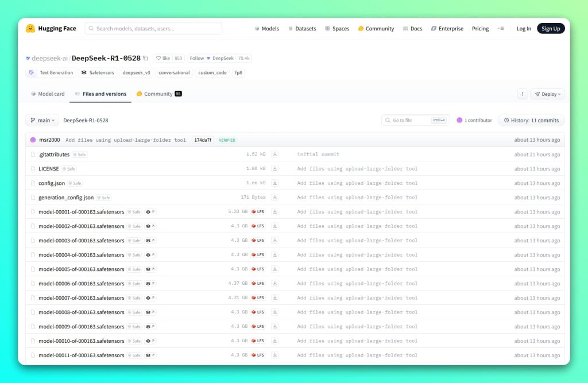This screenshot has width=588, height=383.
Task: Expand the main branch dropdown
Action: [x=42, y=121]
